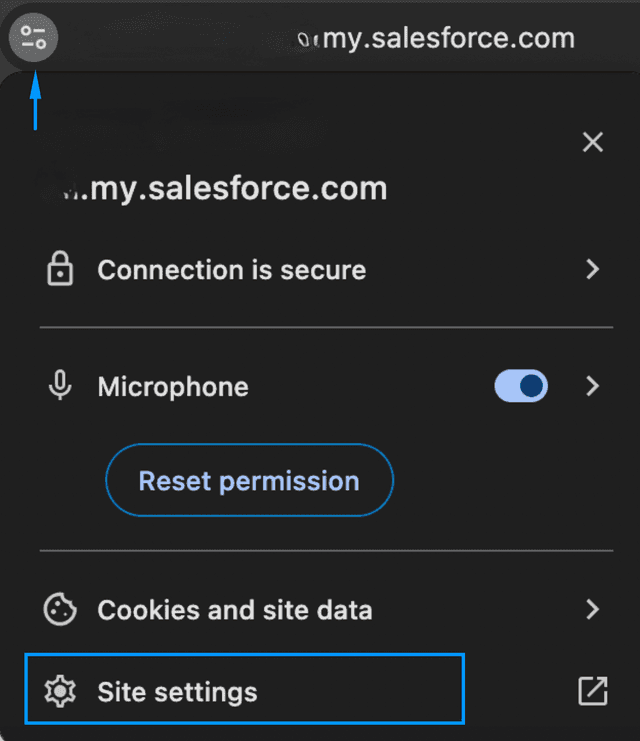Image resolution: width=640 pixels, height=741 pixels.
Task: Click the site information tune icon in address bar
Action: 33,39
